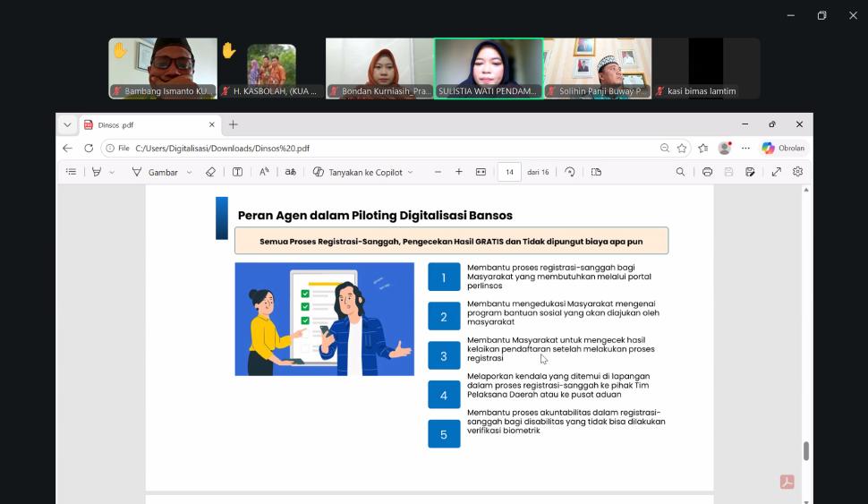
Task: Click the blue number 5 box
Action: click(x=444, y=433)
